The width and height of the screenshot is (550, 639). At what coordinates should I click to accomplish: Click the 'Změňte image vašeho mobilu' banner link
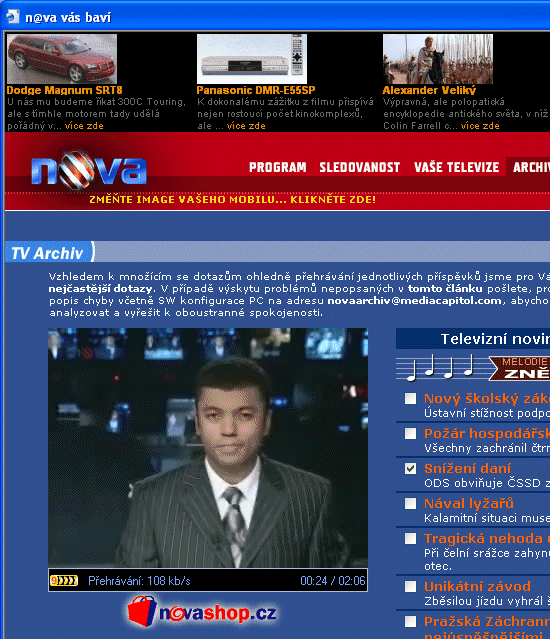click(x=232, y=200)
